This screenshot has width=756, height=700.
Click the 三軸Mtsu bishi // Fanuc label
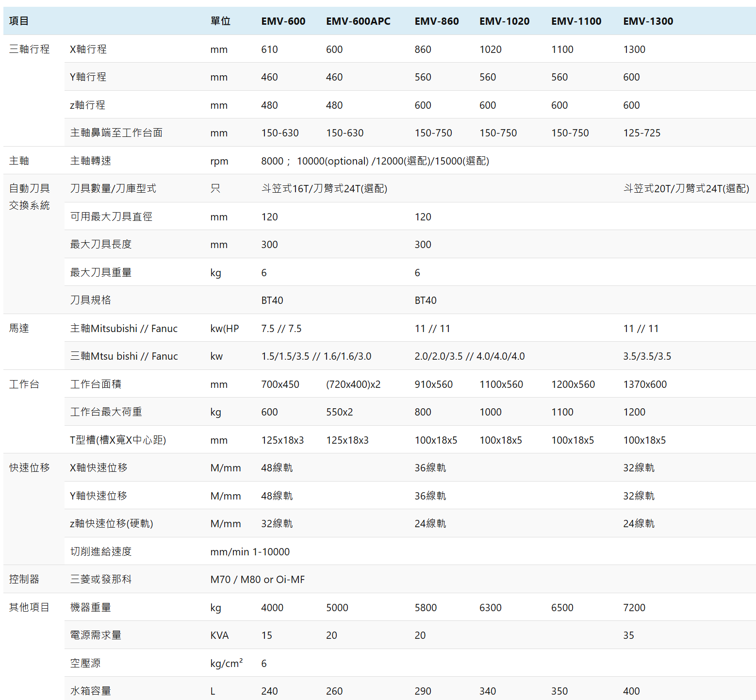124,356
